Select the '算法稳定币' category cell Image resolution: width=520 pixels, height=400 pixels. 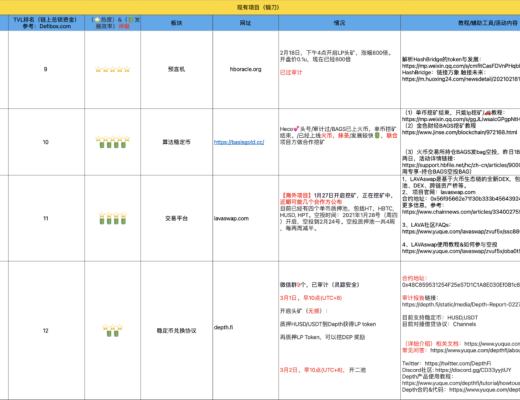[176, 142]
